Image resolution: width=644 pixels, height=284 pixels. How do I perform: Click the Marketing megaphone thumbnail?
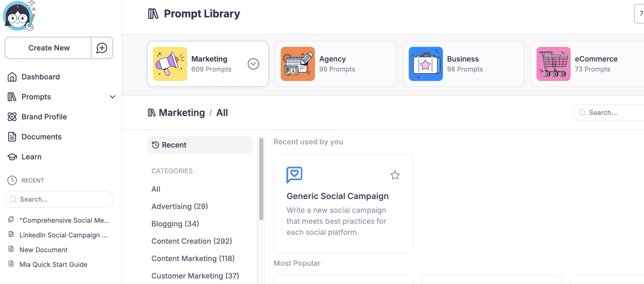(170, 64)
